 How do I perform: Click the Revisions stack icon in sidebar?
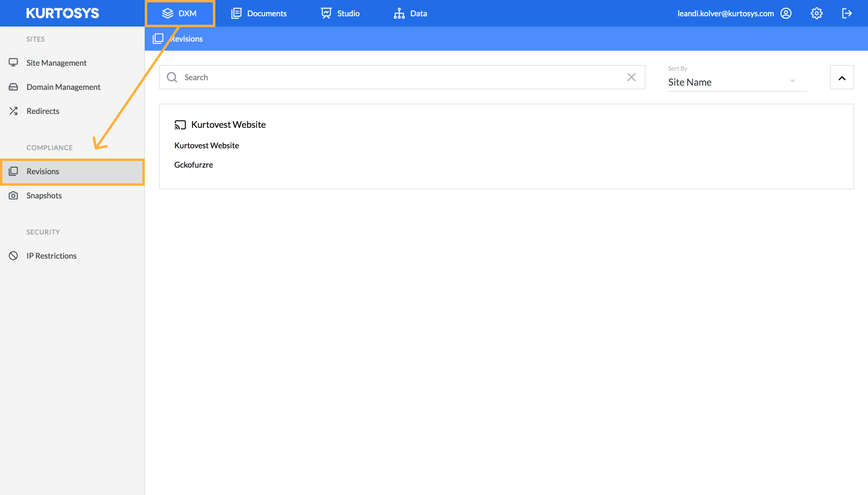click(x=13, y=171)
